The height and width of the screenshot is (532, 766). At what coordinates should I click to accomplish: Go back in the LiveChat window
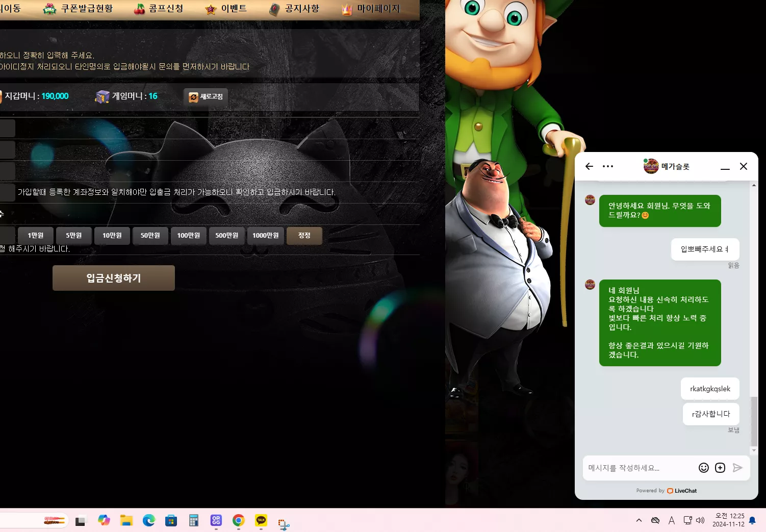[x=590, y=166]
